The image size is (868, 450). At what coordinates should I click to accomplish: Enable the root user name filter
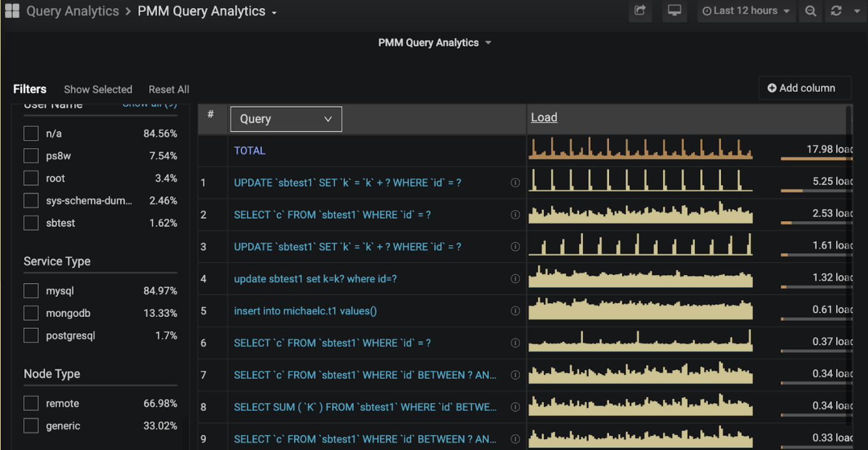point(31,178)
